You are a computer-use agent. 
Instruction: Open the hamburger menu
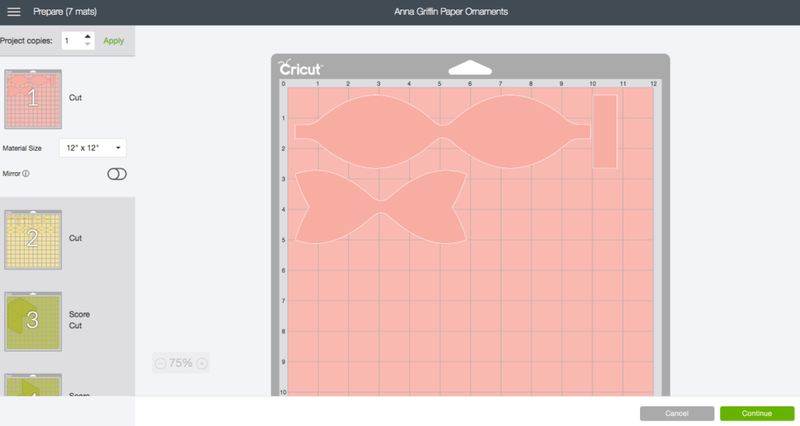pyautogui.click(x=14, y=11)
